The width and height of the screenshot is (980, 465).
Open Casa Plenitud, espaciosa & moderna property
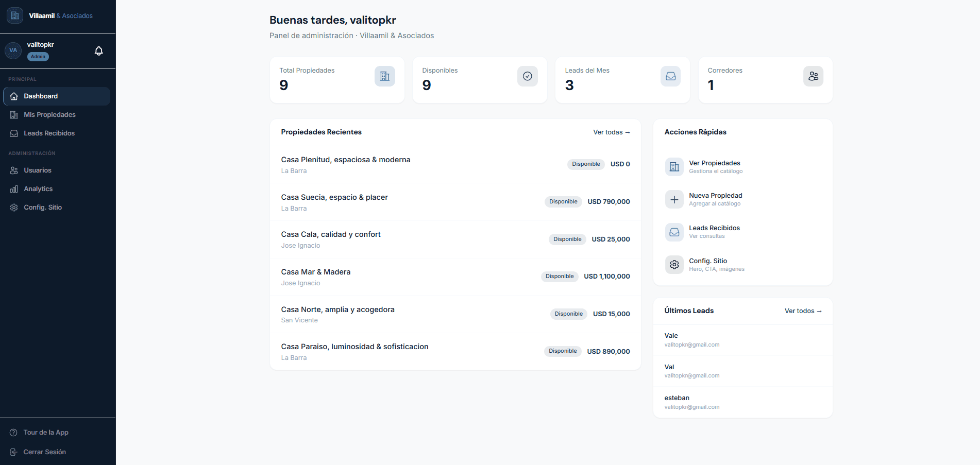pyautogui.click(x=455, y=165)
